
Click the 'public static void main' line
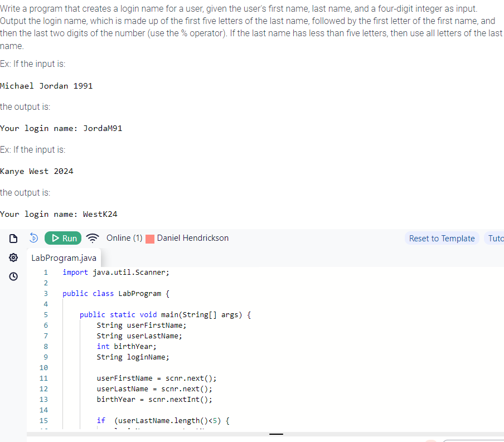pyautogui.click(x=165, y=315)
